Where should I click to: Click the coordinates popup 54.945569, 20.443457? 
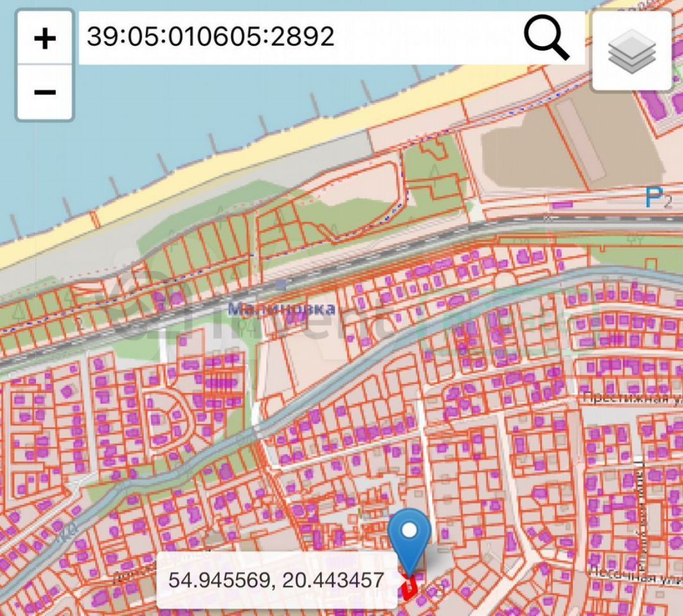click(x=276, y=580)
